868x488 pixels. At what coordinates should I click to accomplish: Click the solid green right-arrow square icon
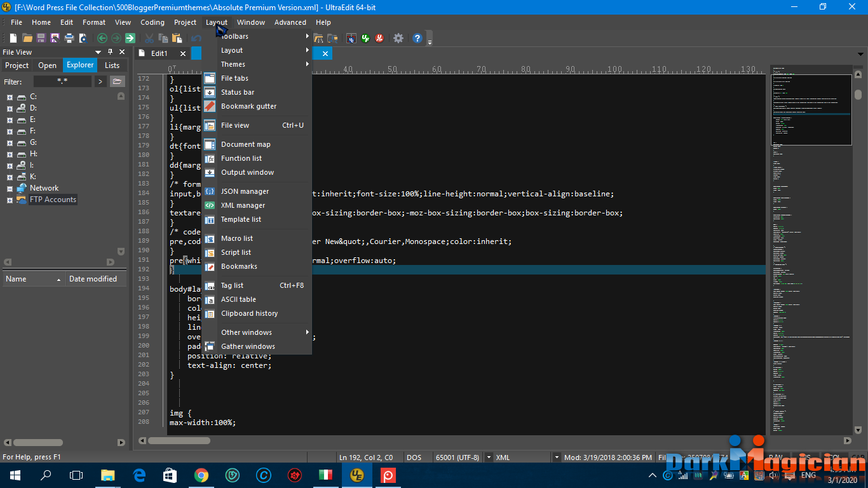pos(130,38)
